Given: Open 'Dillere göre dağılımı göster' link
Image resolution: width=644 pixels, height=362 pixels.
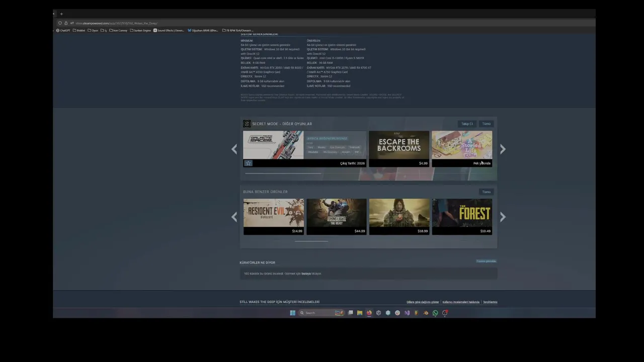Looking at the screenshot, I should tap(423, 302).
